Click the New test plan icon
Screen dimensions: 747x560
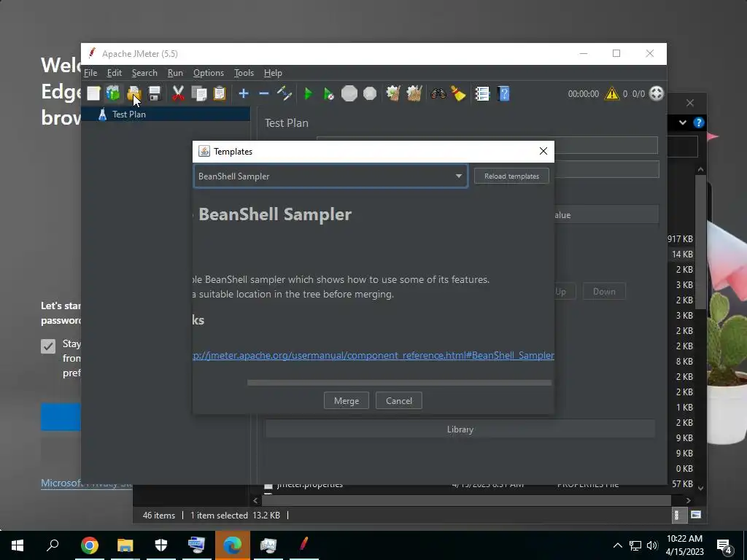(x=93, y=93)
